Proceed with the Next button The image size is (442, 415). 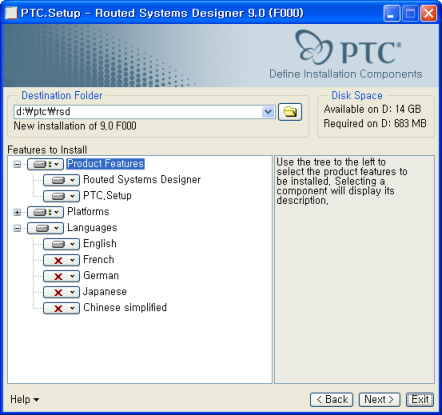coord(379,399)
